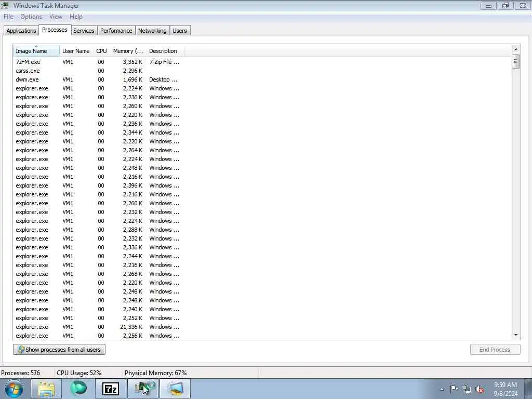Image resolution: width=532 pixels, height=399 pixels.
Task: Click Show processes from all users
Action: click(x=59, y=350)
